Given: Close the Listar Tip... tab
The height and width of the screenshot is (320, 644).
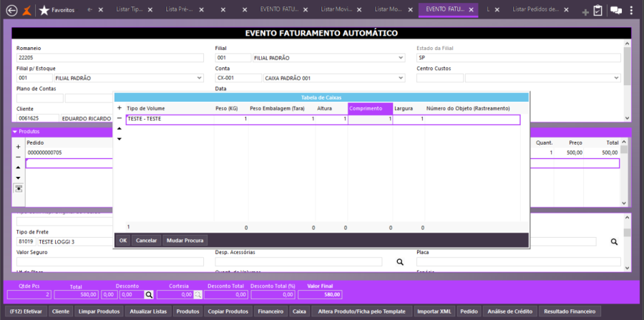Looking at the screenshot, I should tap(150, 10).
